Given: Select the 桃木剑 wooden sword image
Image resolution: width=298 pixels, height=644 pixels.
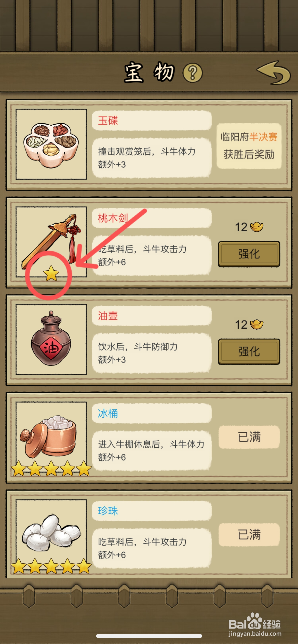Looking at the screenshot, I should coord(51,242).
